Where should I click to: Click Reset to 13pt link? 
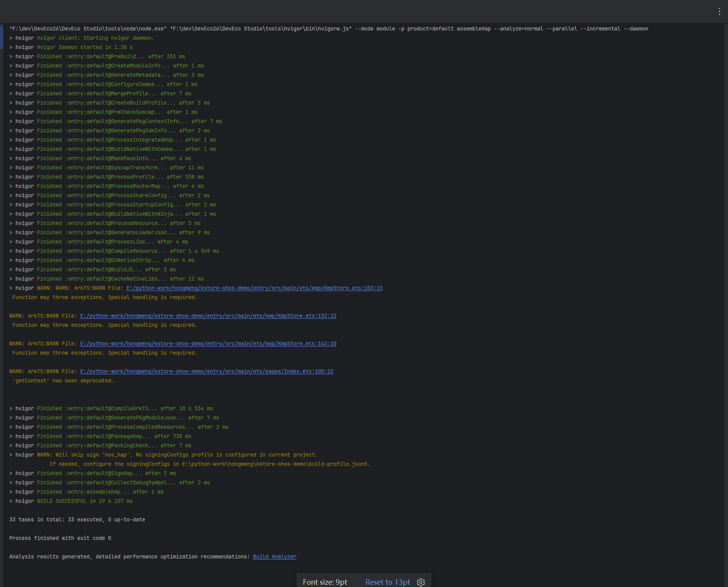tap(387, 582)
